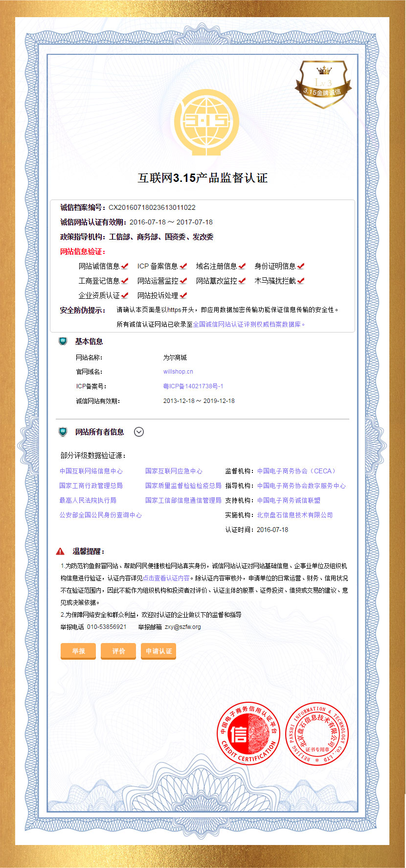406x868 pixels.
Task: Click the period 2013-12-18 ~ 2019-12-18
Action: (199, 401)
